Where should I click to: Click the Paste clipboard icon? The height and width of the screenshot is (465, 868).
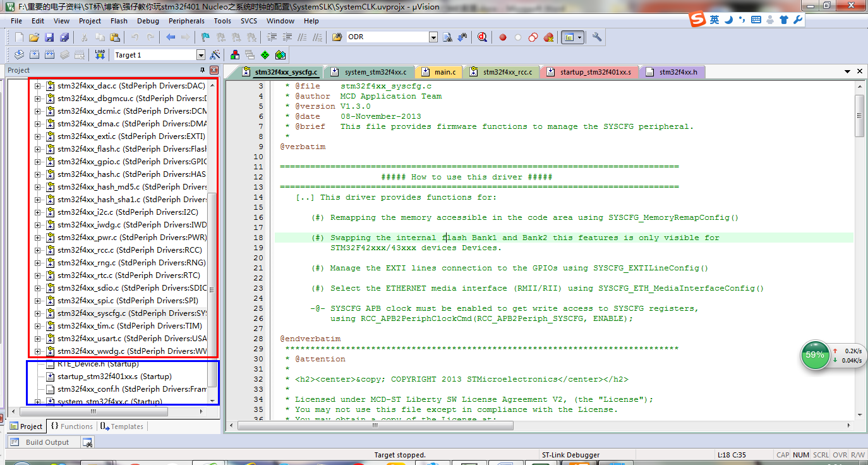coord(114,37)
